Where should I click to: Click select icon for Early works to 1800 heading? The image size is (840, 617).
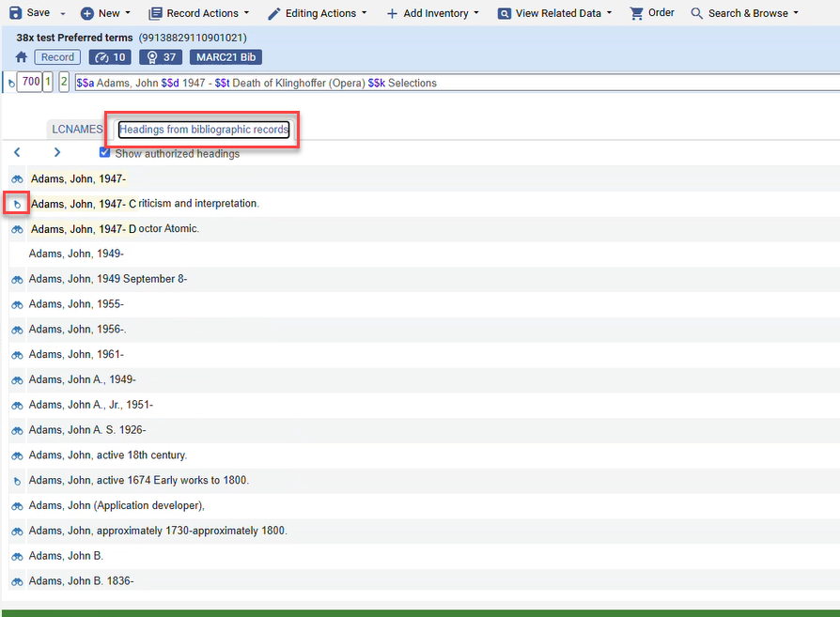click(x=17, y=481)
